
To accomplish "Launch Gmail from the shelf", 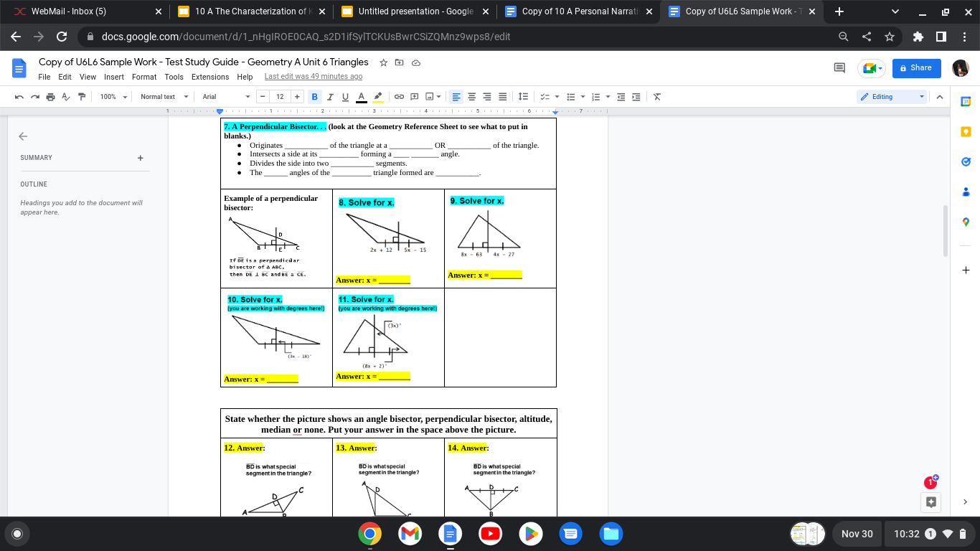I will 410,534.
